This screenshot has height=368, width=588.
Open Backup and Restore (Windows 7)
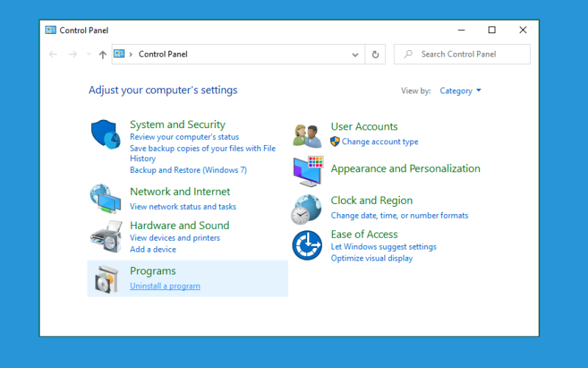click(188, 170)
